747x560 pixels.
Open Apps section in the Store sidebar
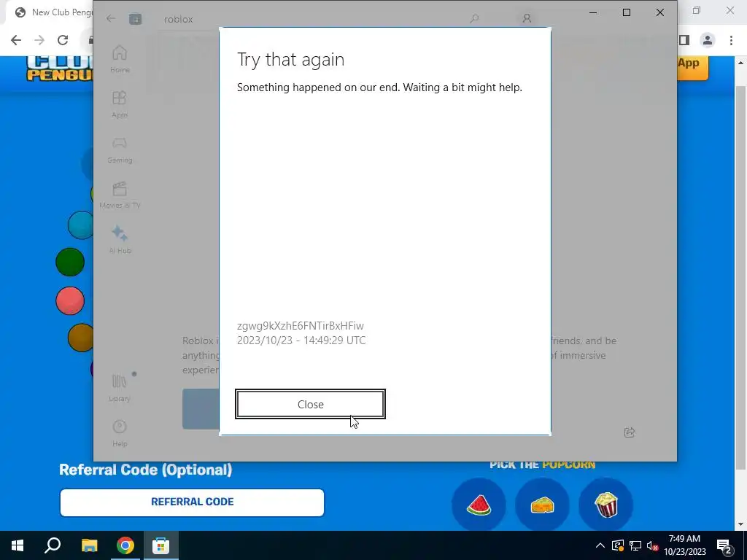pos(120,104)
